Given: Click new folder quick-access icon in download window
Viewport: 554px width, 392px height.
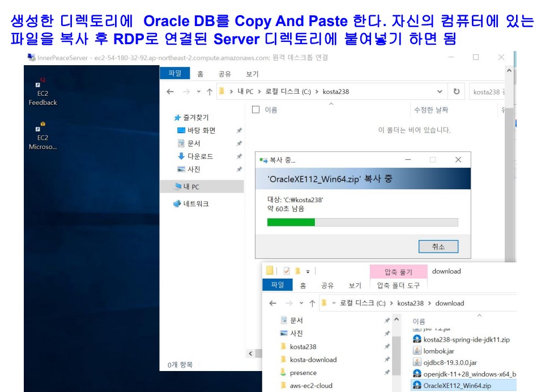Looking at the screenshot, I should tap(298, 271).
